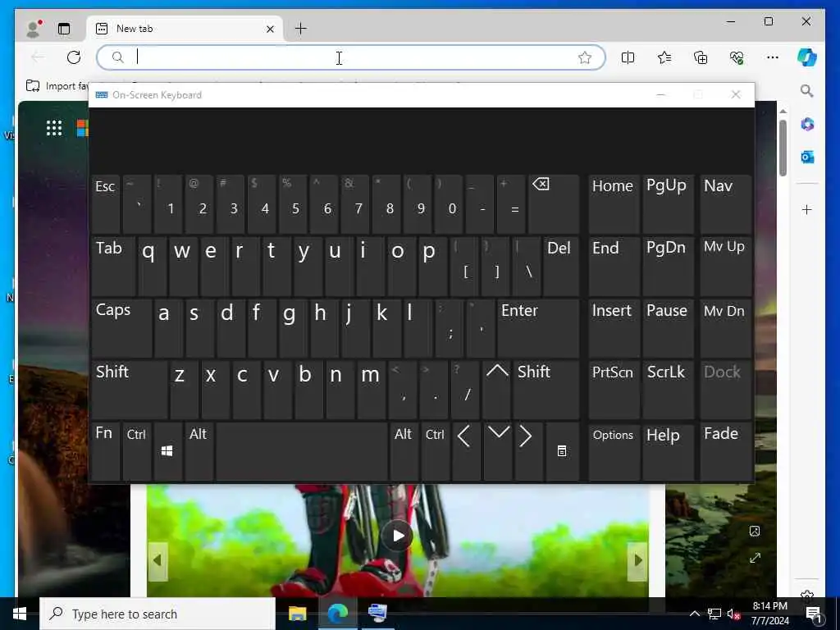Open the Copilot sidebar icon
The height and width of the screenshot is (630, 840).
(x=807, y=57)
